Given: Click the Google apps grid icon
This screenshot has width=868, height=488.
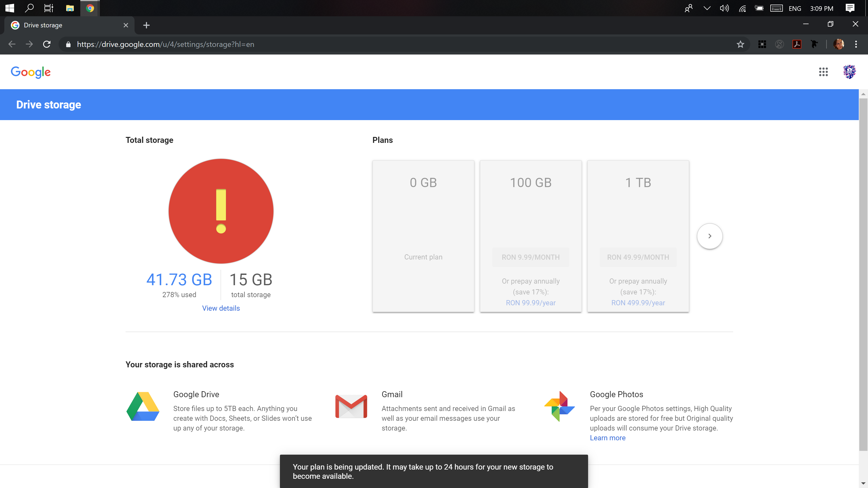Looking at the screenshot, I should [823, 72].
